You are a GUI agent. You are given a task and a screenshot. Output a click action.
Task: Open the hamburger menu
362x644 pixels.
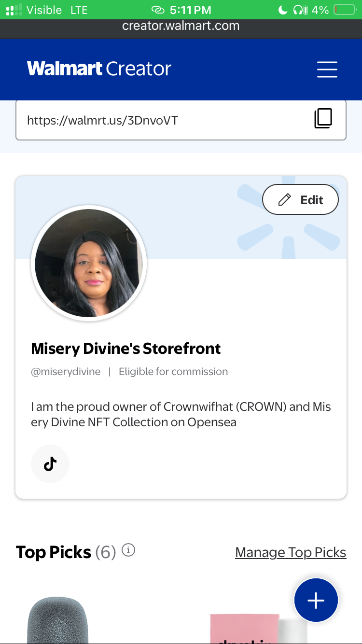327,70
